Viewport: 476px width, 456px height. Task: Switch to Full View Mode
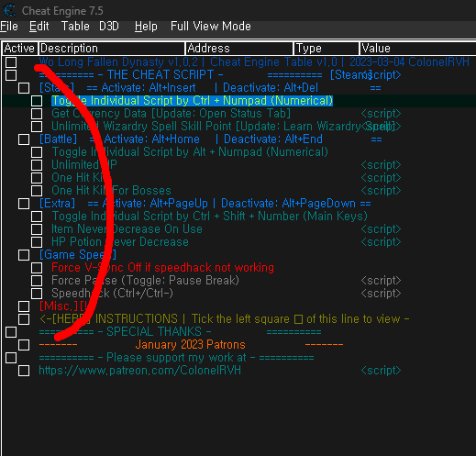[211, 27]
